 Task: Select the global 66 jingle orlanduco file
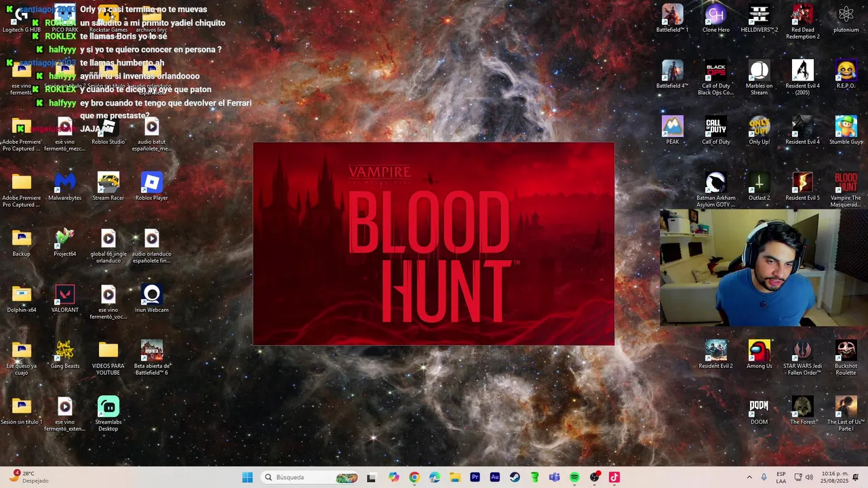(108, 246)
